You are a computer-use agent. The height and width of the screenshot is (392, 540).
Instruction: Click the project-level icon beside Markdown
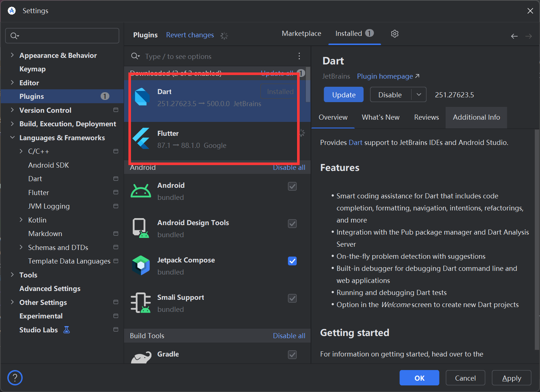[x=116, y=234]
